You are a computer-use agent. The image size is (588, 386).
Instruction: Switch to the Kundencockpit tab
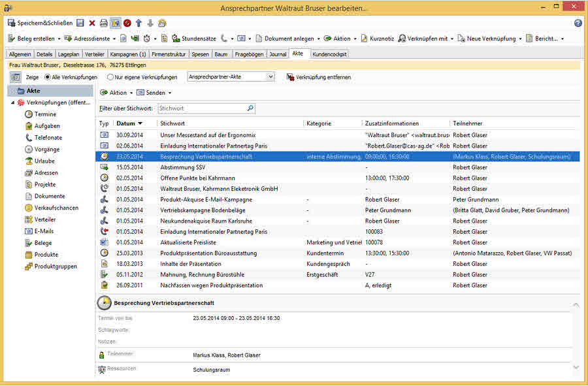pyautogui.click(x=330, y=54)
